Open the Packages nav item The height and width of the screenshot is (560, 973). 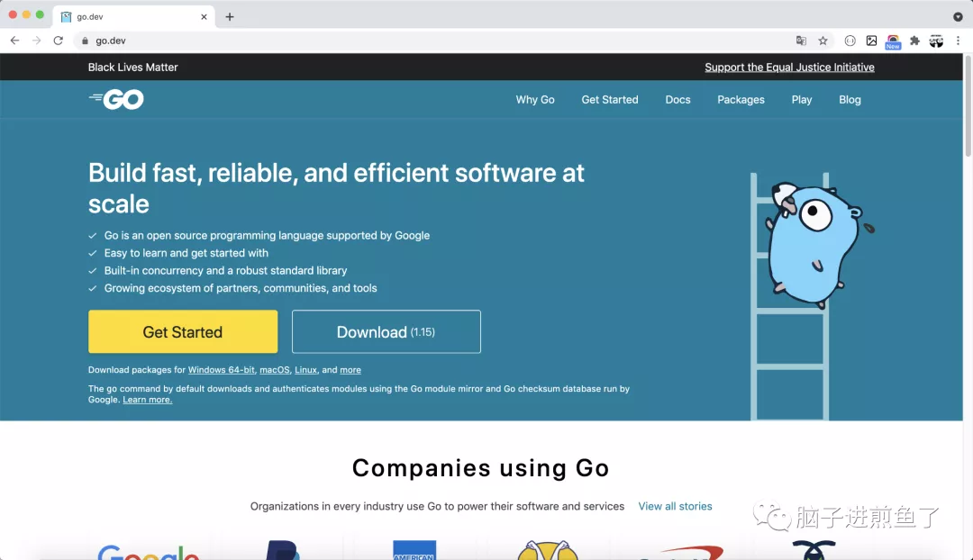pos(741,99)
